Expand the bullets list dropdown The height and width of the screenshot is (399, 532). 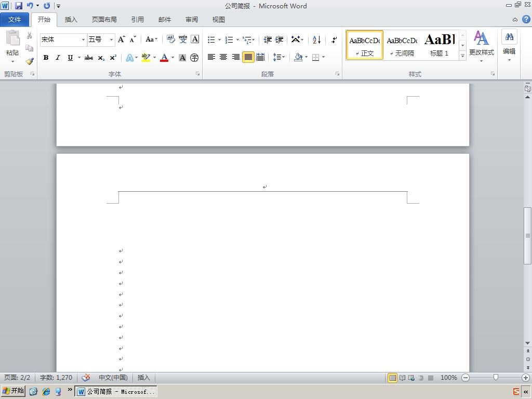point(219,40)
